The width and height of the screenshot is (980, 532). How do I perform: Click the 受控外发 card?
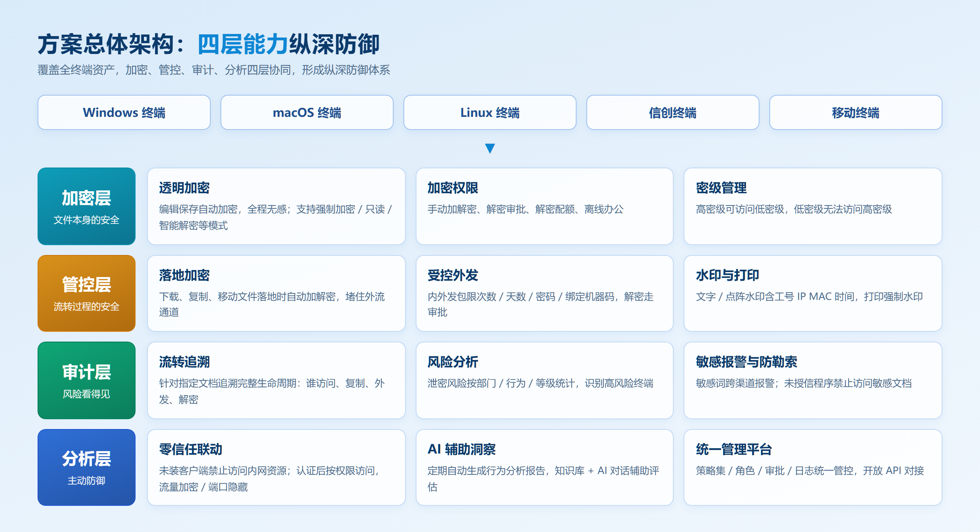tap(545, 293)
